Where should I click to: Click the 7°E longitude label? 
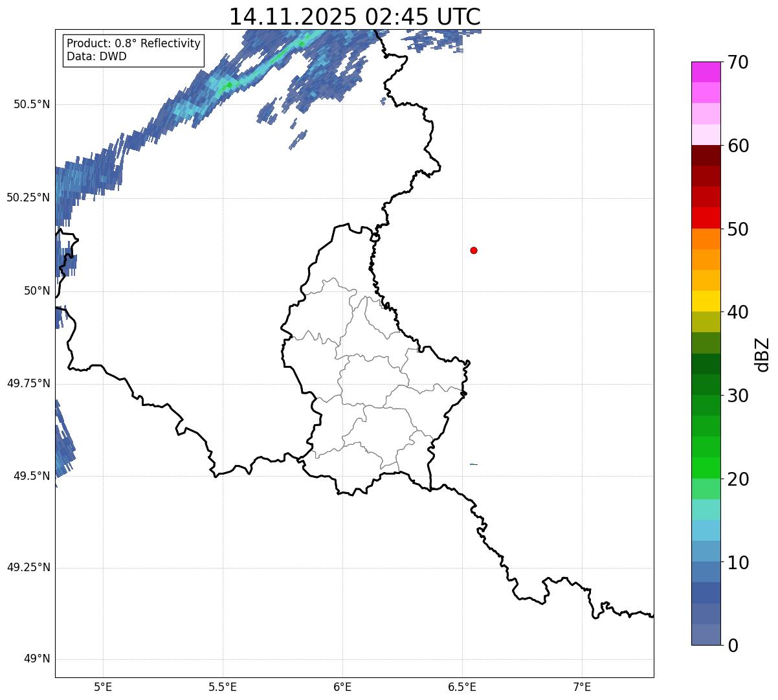(x=582, y=687)
